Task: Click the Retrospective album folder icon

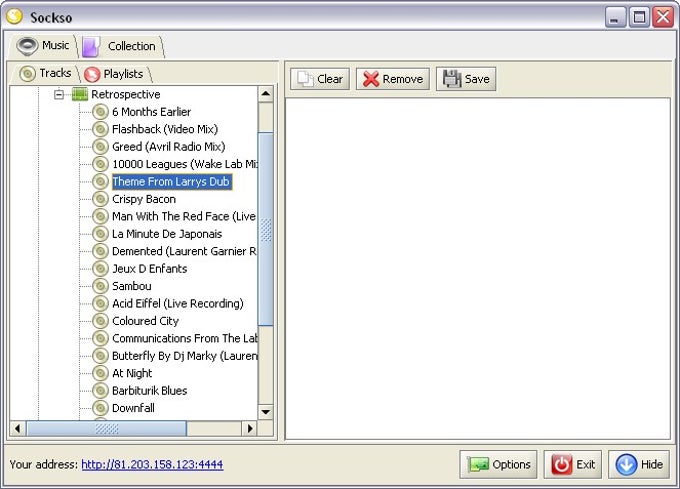Action: [x=80, y=94]
